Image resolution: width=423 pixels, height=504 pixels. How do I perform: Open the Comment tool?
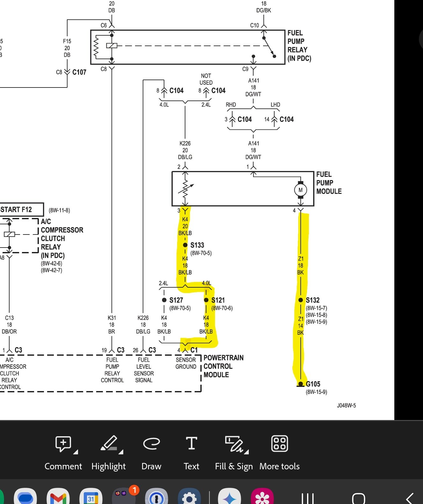(63, 452)
